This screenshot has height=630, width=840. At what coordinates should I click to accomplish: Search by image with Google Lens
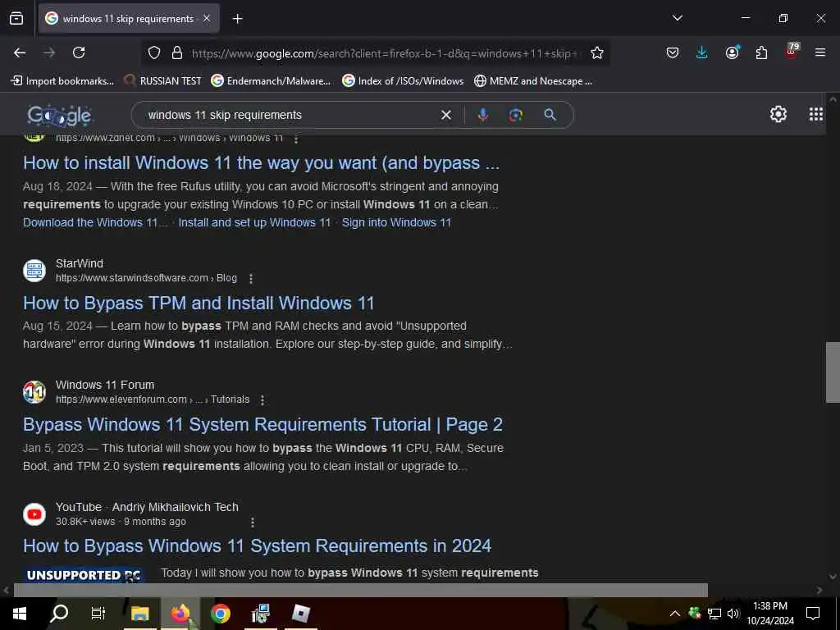tap(515, 115)
